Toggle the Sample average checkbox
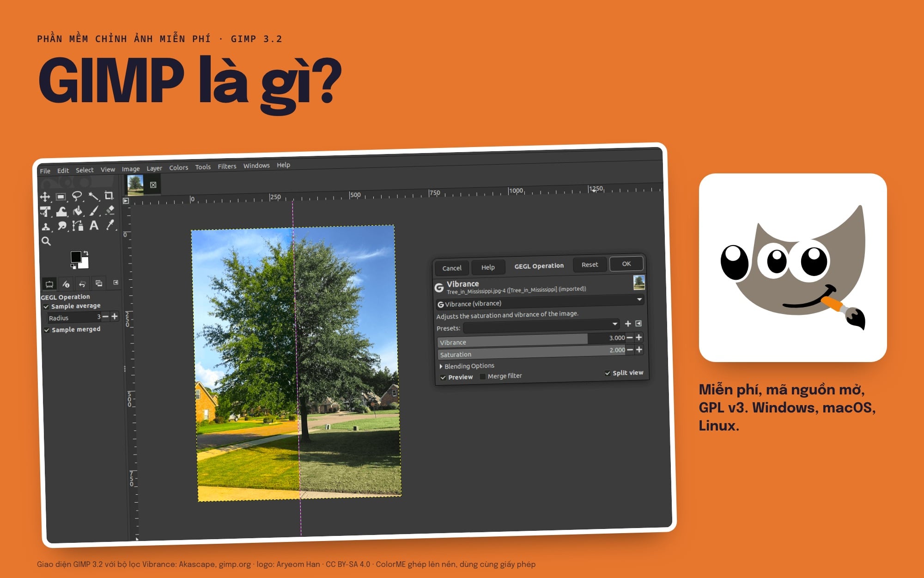The width and height of the screenshot is (924, 578). [46, 307]
